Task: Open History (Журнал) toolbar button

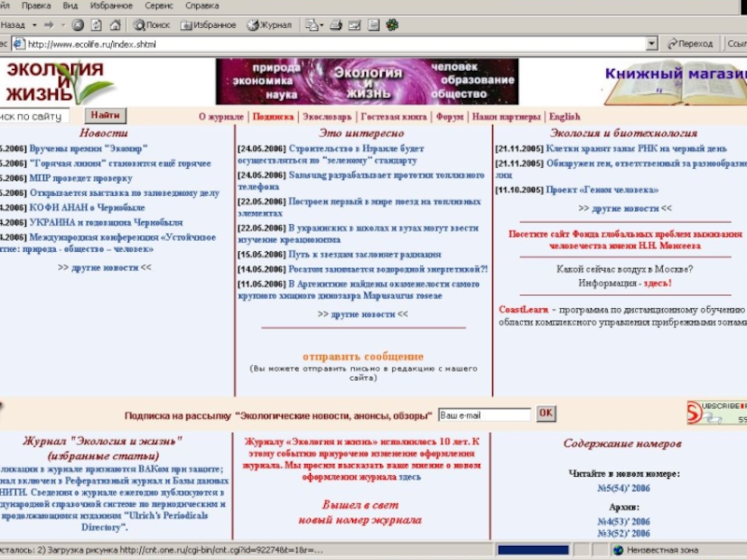Action: click(x=269, y=25)
